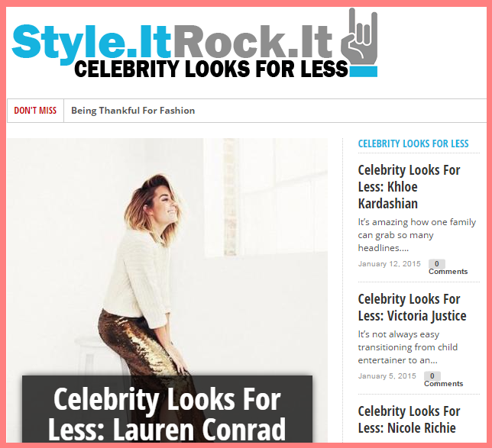Click the 0 comment badge for Victoria Justice post
Viewport: 492px width, 448px height.
(432, 376)
